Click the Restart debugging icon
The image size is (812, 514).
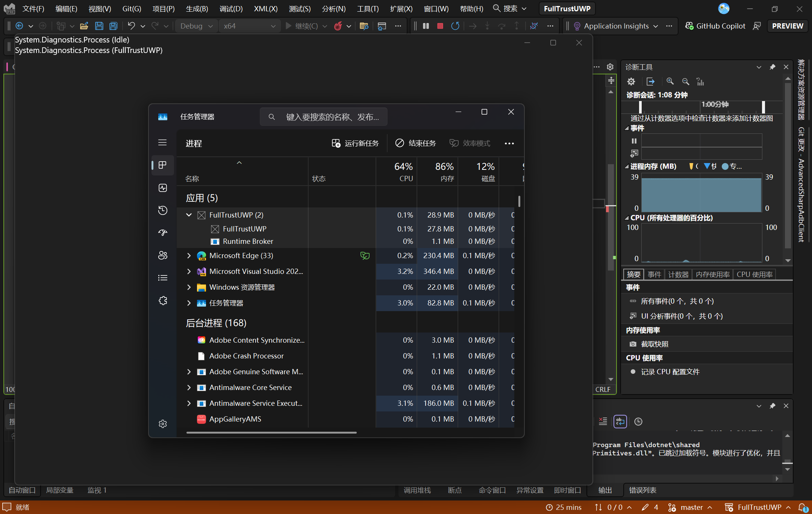point(455,26)
